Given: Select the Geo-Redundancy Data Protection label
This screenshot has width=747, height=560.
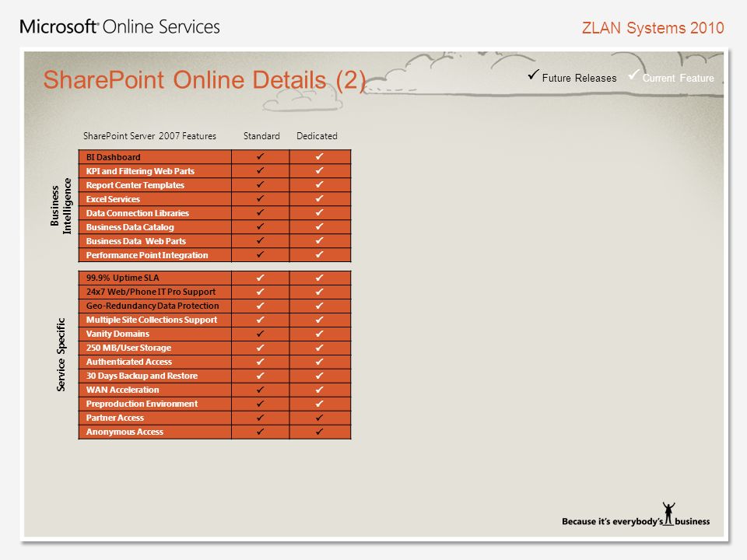Looking at the screenshot, I should (153, 306).
